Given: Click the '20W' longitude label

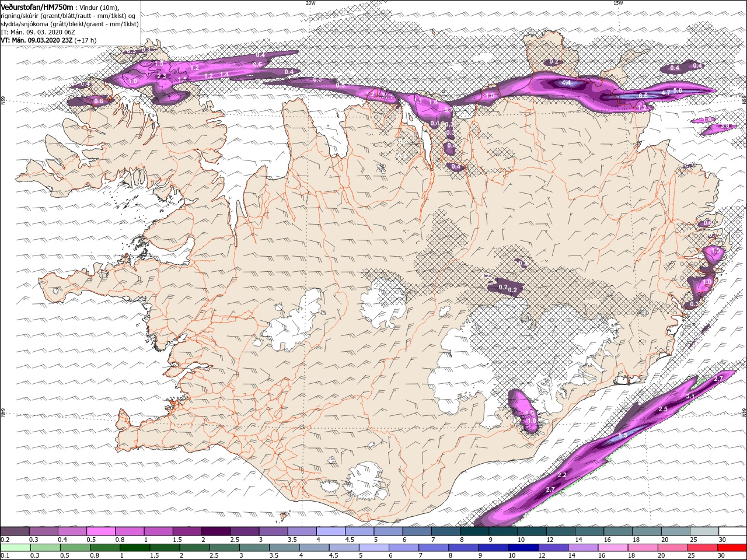Looking at the screenshot, I should pos(310,3).
